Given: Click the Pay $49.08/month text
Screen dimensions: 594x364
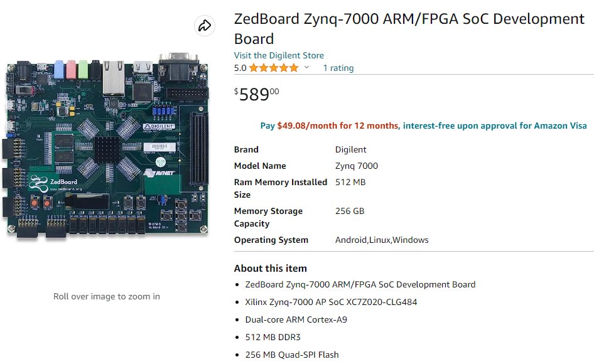Looking at the screenshot, I should pyautogui.click(x=329, y=126).
